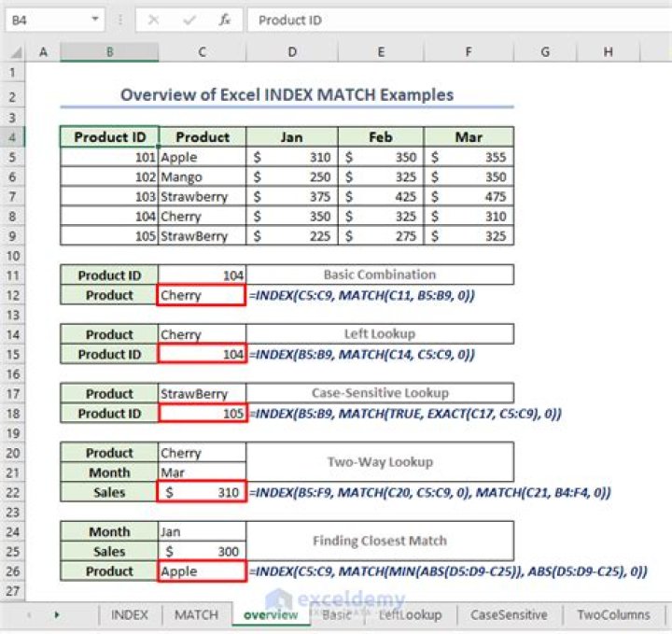
Task: Expand the Name Box dropdown arrow
Action: [95, 20]
